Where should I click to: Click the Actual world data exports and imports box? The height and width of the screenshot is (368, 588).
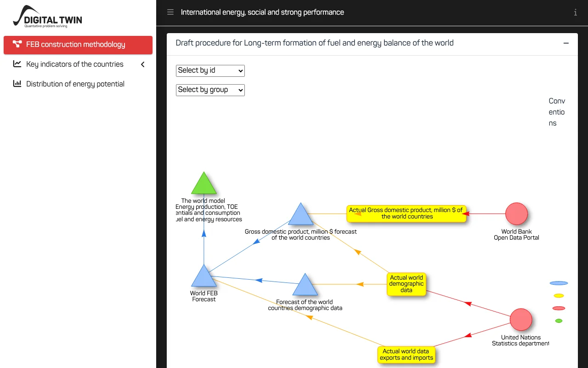[406, 355]
